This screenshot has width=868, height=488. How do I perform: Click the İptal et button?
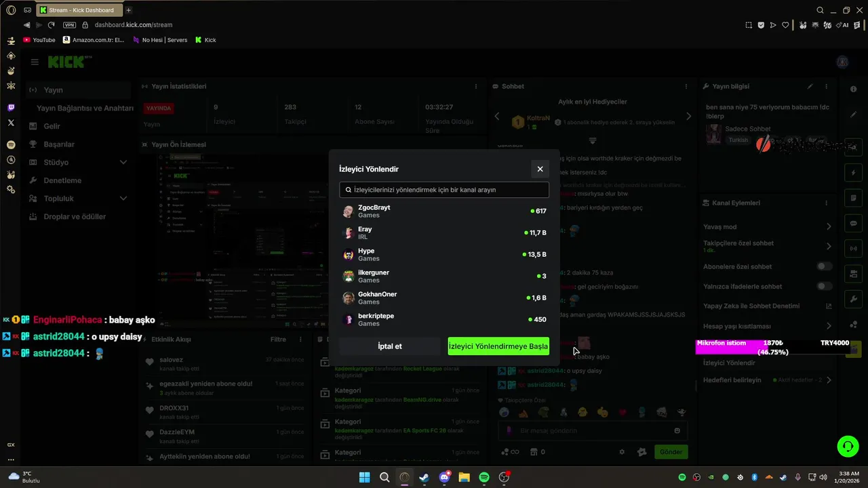390,346
